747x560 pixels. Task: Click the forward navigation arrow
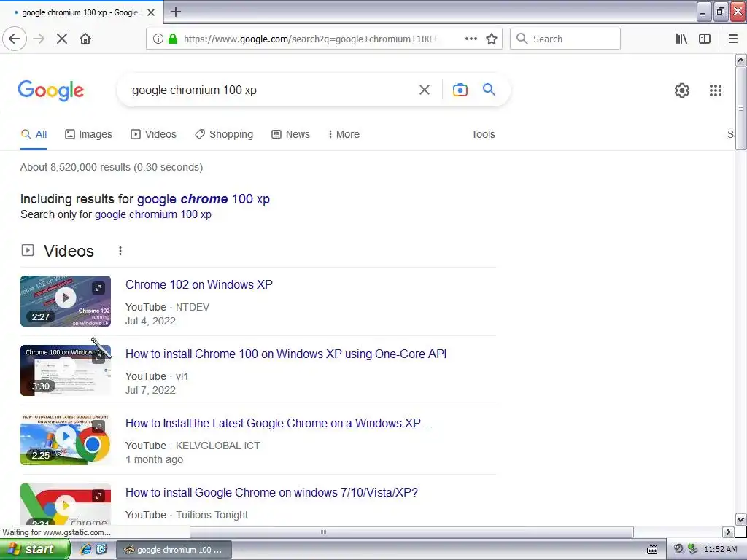(x=39, y=39)
